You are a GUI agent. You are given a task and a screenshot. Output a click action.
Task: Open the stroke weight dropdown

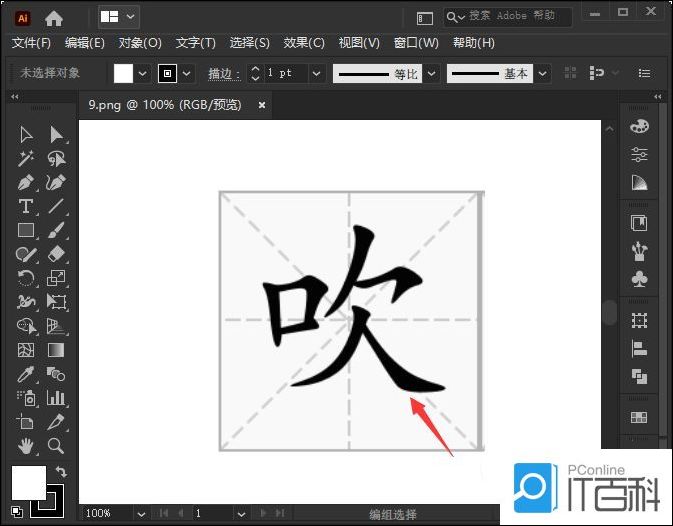point(316,73)
